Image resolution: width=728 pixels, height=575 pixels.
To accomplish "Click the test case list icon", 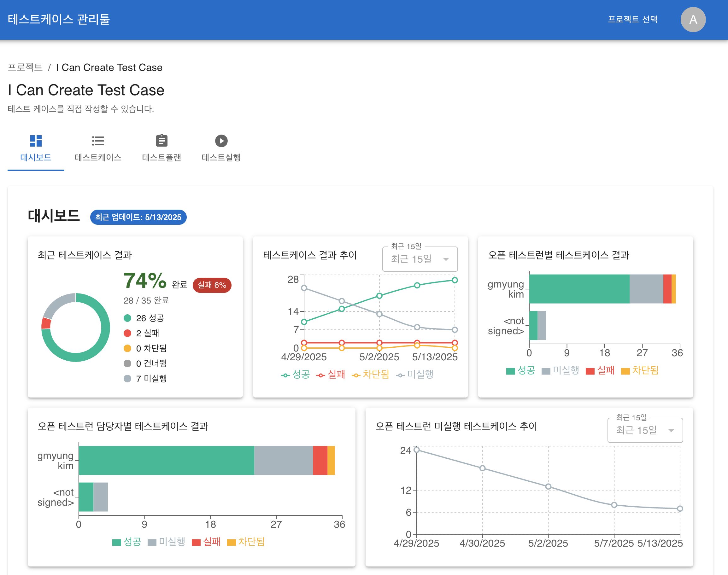I will tap(98, 141).
